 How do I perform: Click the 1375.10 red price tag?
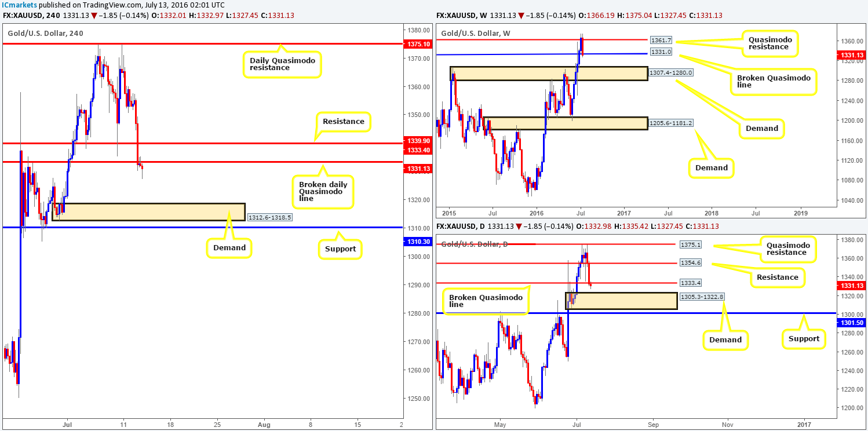[x=418, y=43]
